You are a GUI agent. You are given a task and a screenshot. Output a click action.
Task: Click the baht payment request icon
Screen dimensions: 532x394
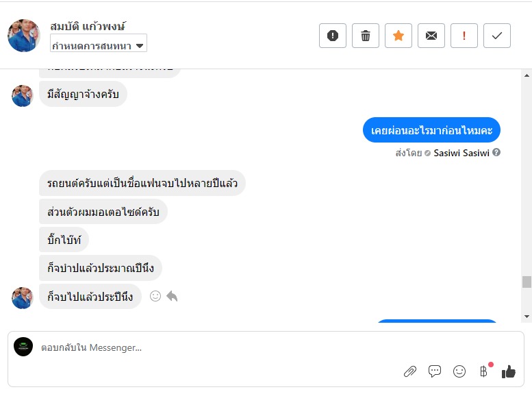pos(483,371)
